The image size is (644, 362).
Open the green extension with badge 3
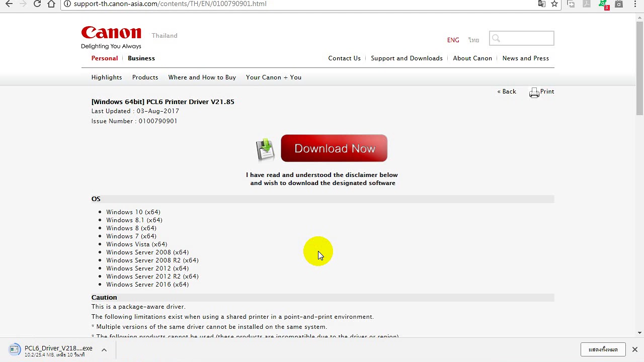click(603, 5)
